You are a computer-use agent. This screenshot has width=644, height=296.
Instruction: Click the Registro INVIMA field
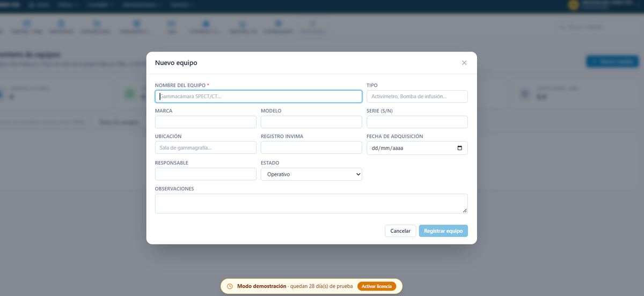pyautogui.click(x=311, y=147)
